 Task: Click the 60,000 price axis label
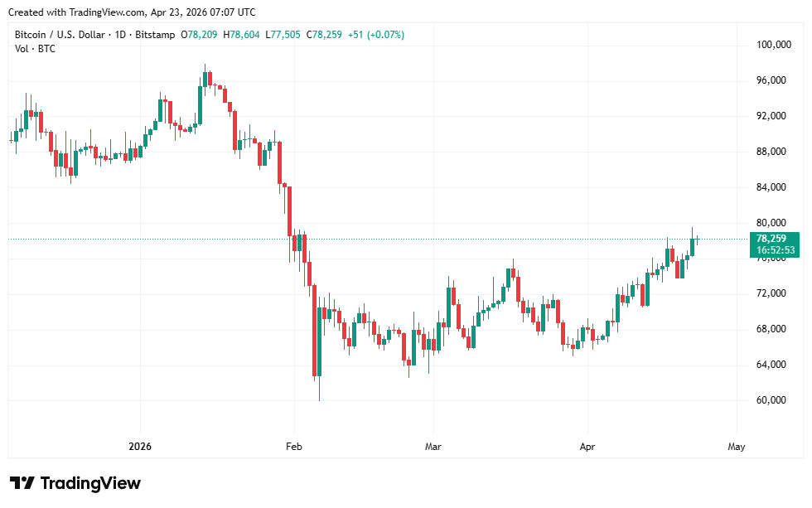click(x=771, y=400)
